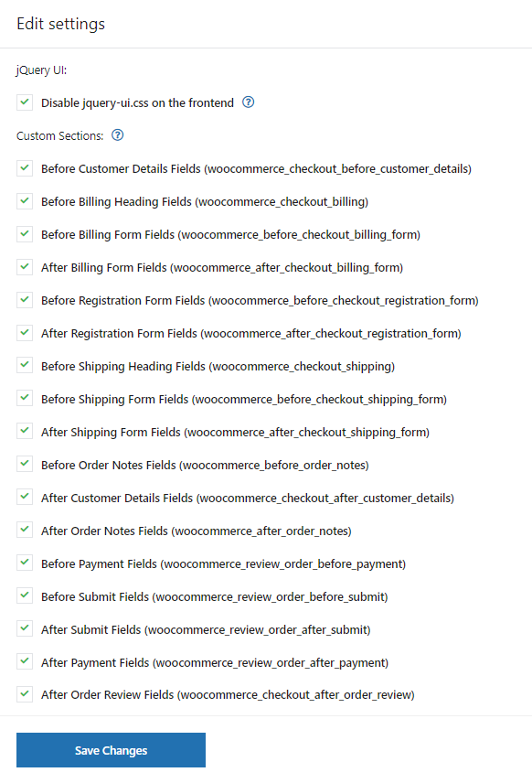Viewport: 532px width, 783px height.
Task: Uncheck Before Shipping Heading Fields option
Action: 25,366
